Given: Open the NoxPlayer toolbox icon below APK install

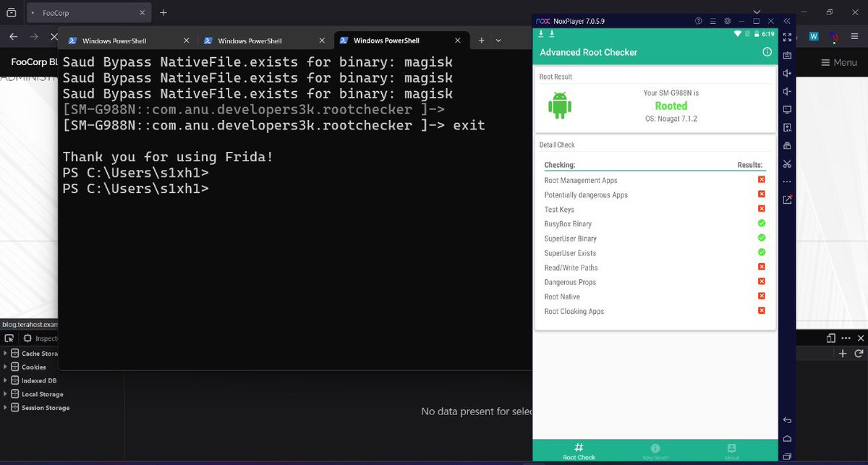Looking at the screenshot, I should [x=787, y=145].
